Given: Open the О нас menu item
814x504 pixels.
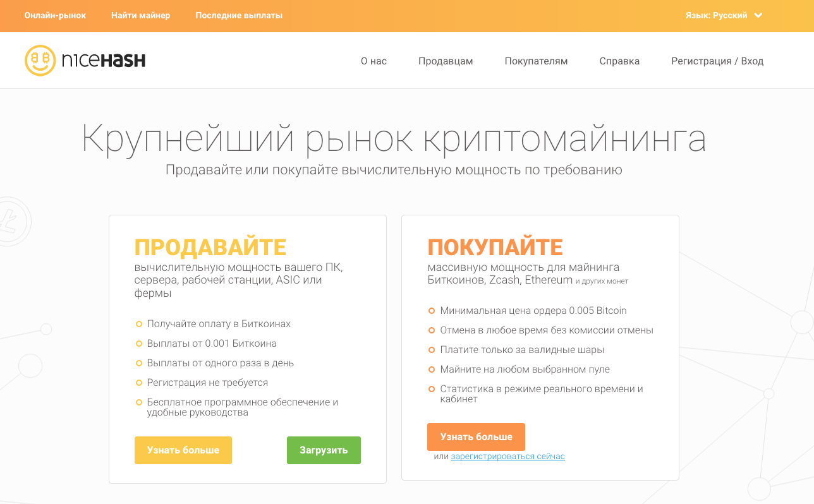Looking at the screenshot, I should [374, 61].
